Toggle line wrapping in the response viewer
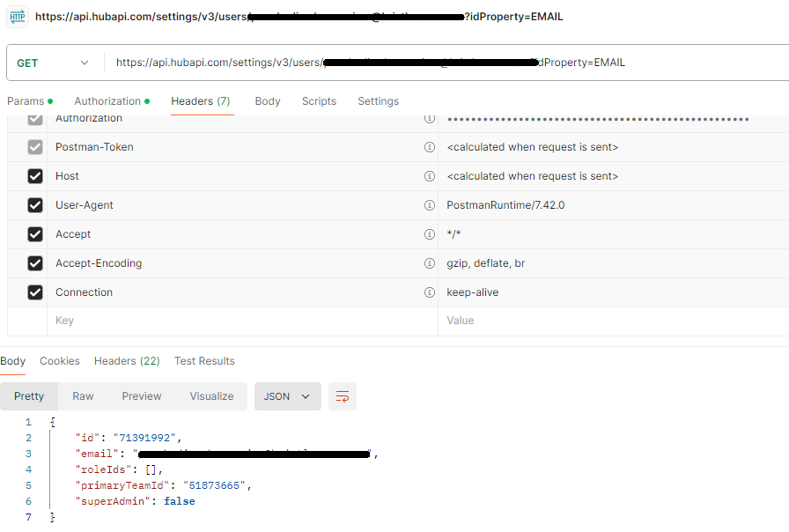The width and height of the screenshot is (789, 532). [343, 396]
